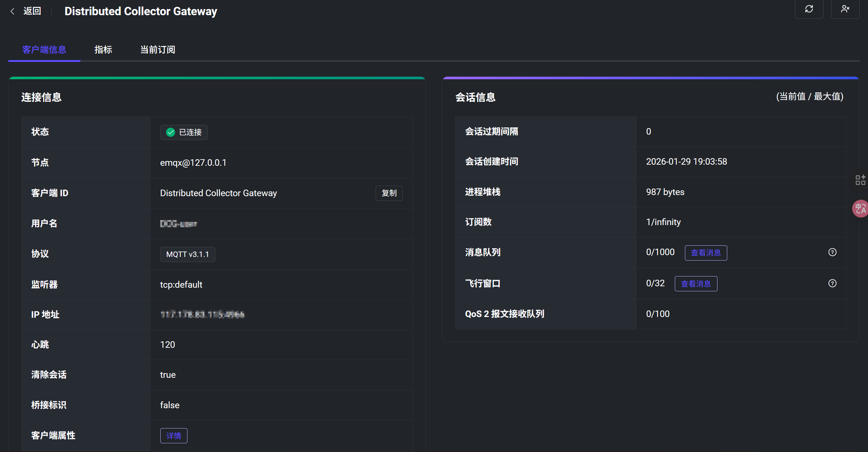Screen dimensions: 868x452
Task: Click the back arrow icon
Action: click(x=13, y=11)
